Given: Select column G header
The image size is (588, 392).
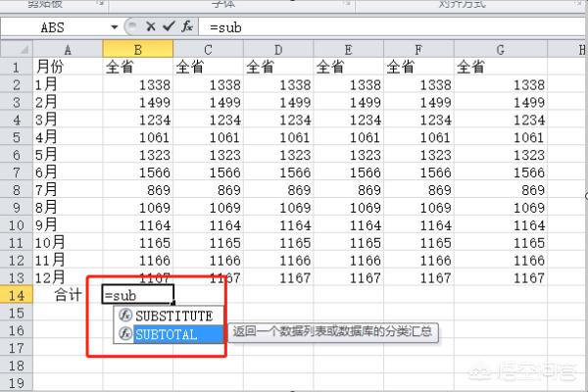Looking at the screenshot, I should point(500,48).
